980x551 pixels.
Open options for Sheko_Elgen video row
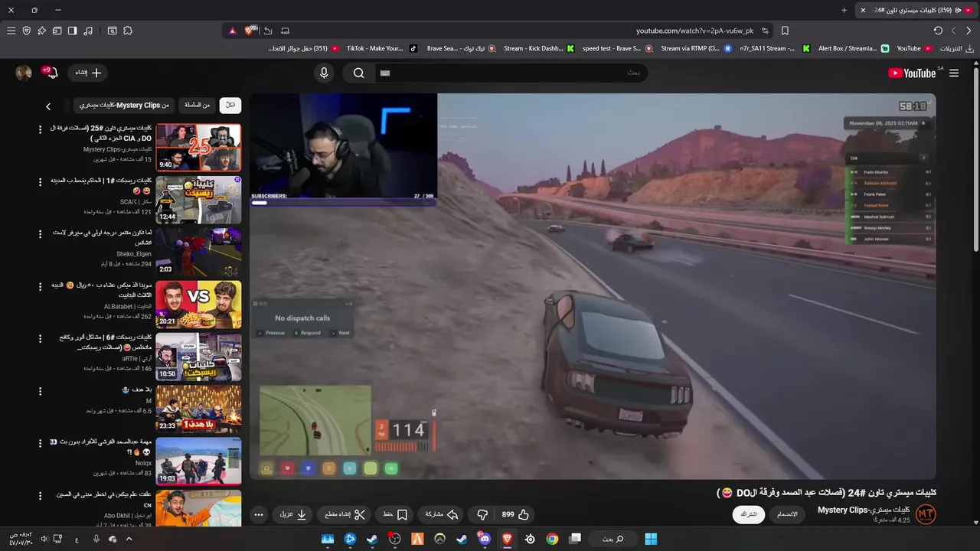pyautogui.click(x=41, y=233)
